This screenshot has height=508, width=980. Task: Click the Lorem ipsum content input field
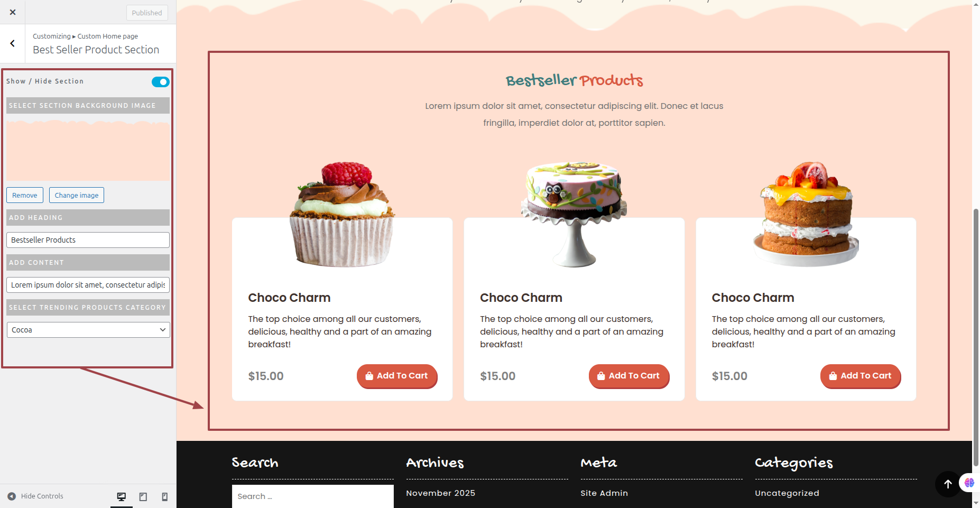[x=88, y=285]
